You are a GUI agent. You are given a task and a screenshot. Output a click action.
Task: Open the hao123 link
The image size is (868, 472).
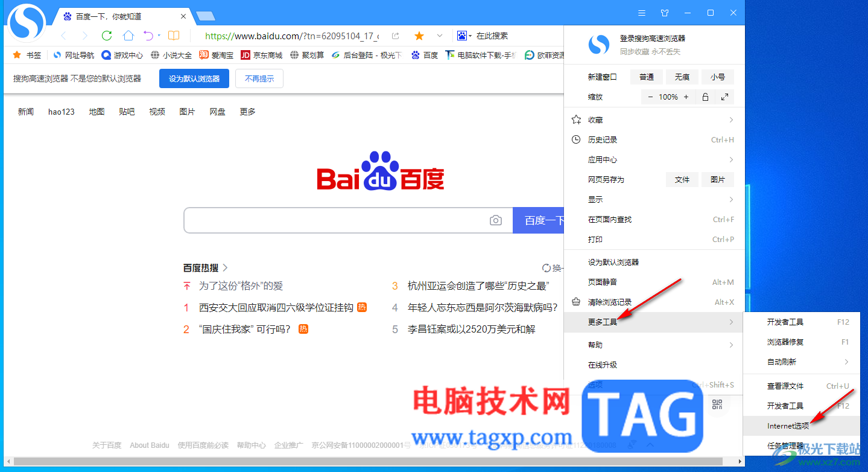[x=62, y=112]
